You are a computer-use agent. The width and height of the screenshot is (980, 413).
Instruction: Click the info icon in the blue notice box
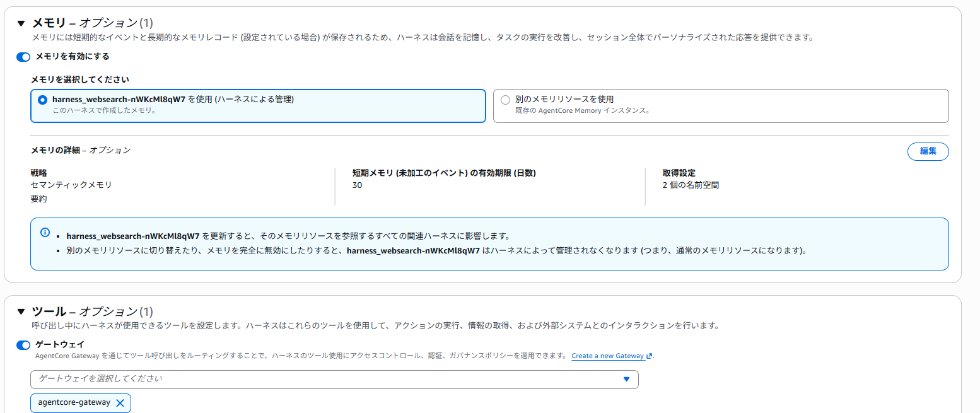pyautogui.click(x=45, y=232)
